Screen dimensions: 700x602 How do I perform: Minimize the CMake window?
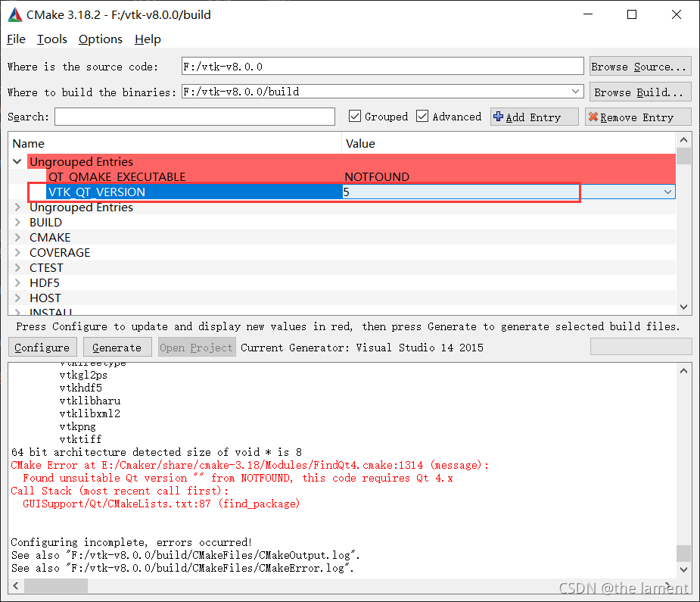tap(589, 14)
